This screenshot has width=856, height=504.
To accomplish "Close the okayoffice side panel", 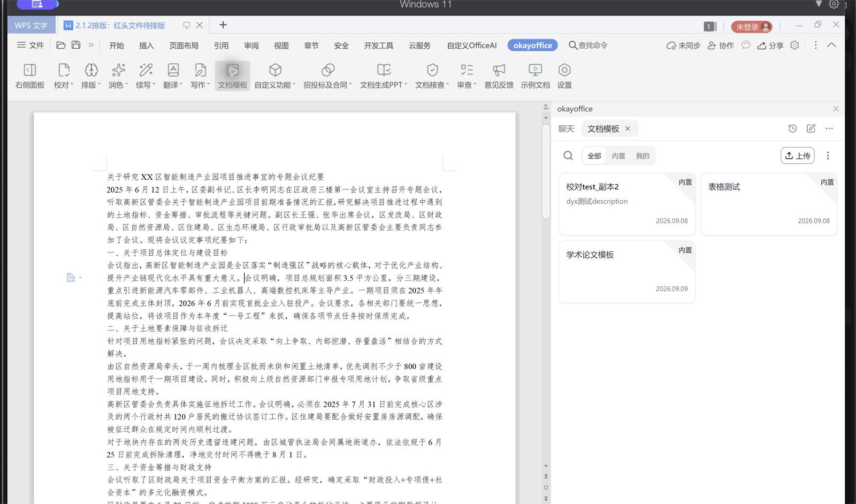I will pos(836,109).
